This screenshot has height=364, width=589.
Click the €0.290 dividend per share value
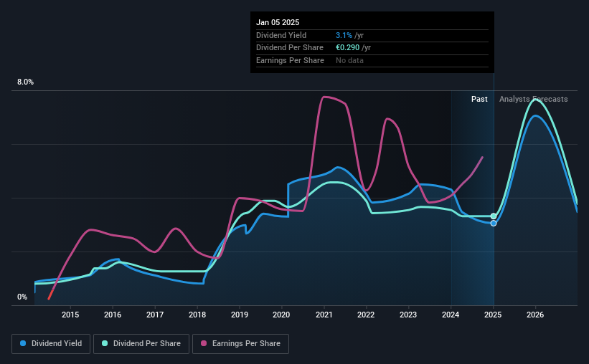pos(347,48)
